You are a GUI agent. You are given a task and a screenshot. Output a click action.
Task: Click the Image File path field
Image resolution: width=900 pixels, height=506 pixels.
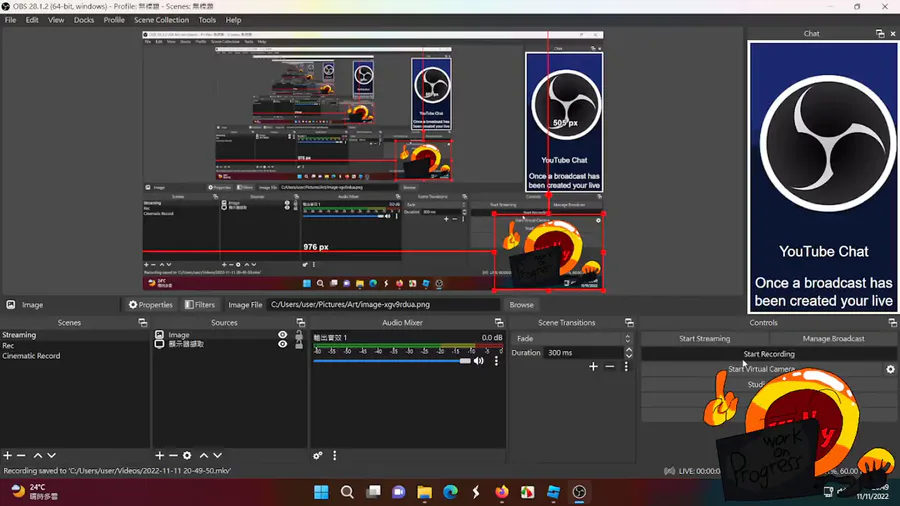point(382,305)
